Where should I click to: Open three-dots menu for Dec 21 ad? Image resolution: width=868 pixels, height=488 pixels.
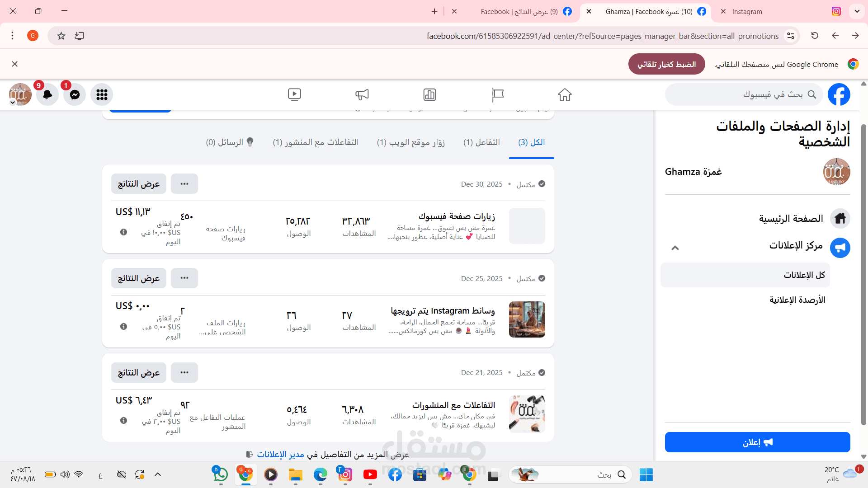pos(184,372)
